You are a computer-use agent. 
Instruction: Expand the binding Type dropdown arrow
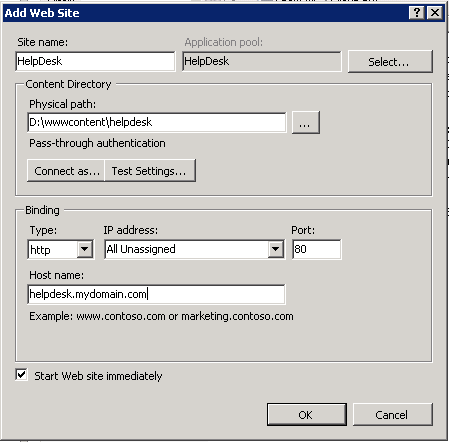pos(85,249)
